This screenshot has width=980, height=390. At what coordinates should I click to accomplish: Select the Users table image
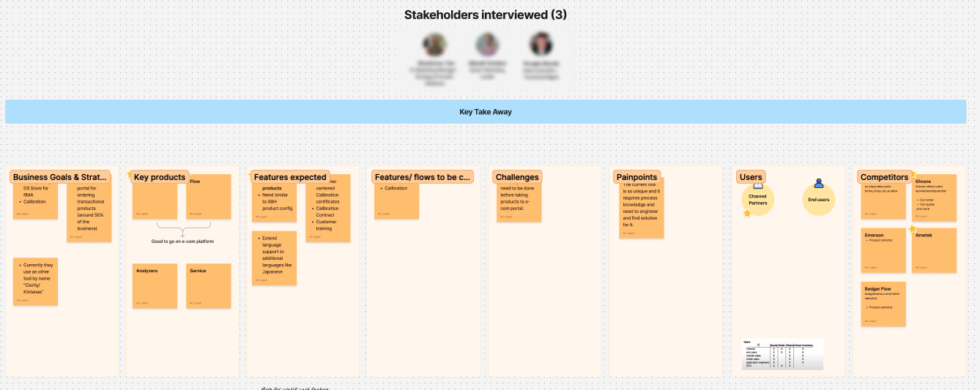point(783,354)
